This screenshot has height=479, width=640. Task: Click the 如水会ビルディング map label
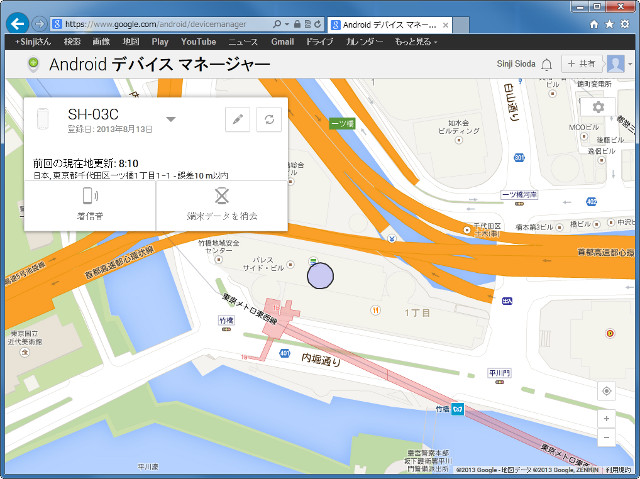[x=459, y=127]
